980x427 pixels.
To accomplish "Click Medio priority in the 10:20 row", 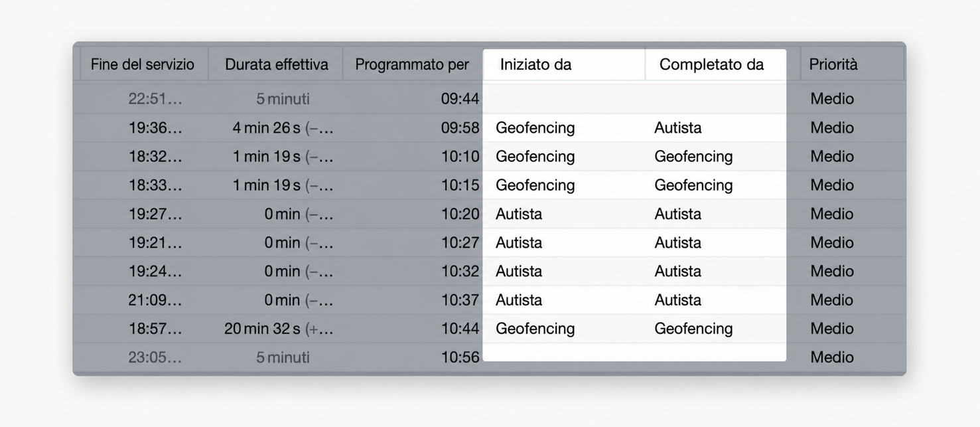I will pyautogui.click(x=832, y=214).
